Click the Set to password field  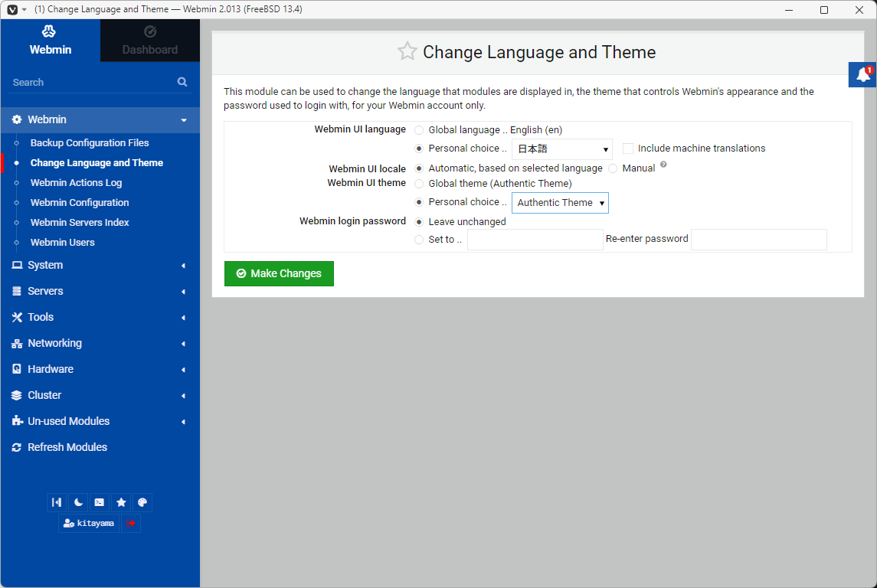pyautogui.click(x=535, y=239)
